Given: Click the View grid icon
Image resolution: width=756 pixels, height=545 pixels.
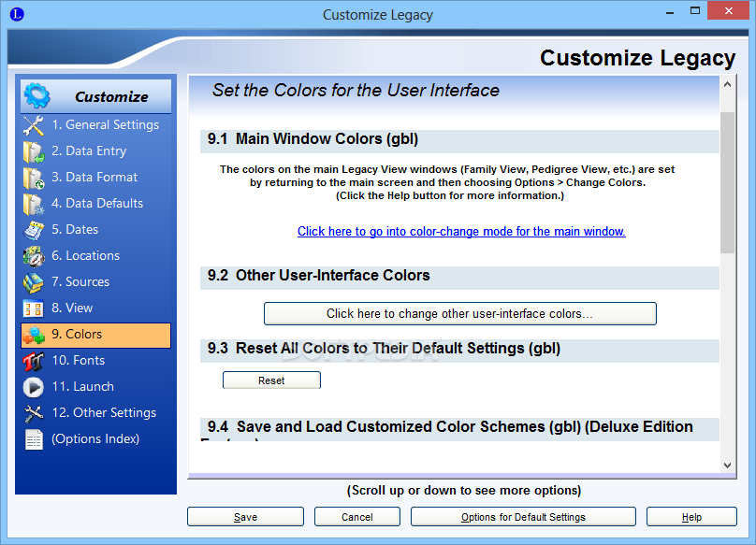Looking at the screenshot, I should (34, 308).
